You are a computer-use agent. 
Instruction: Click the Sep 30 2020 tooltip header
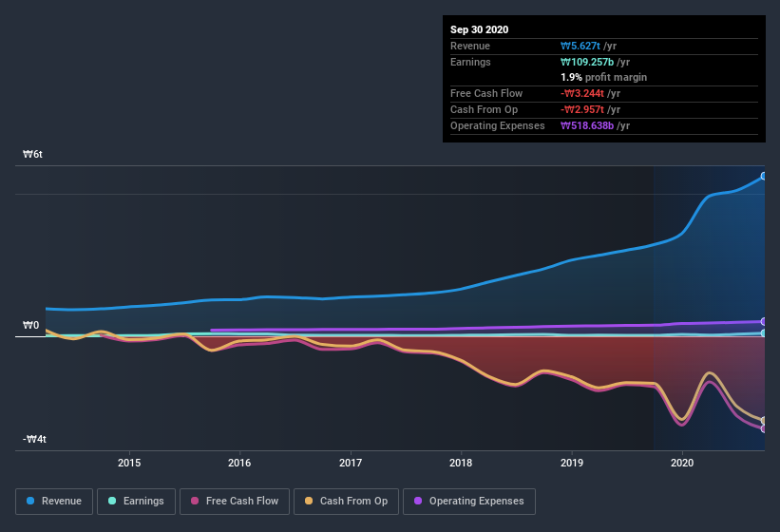pyautogui.click(x=479, y=29)
